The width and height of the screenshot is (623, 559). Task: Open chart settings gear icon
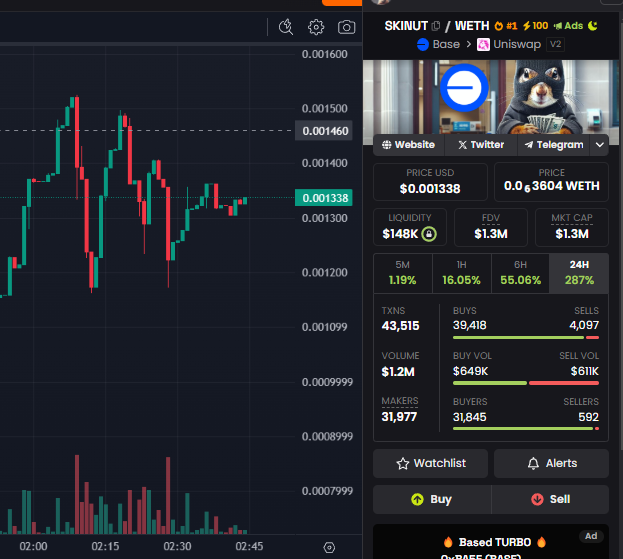(316, 27)
